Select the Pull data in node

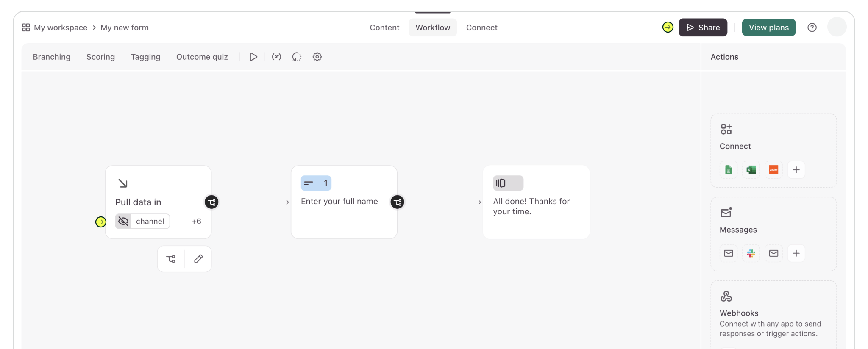pyautogui.click(x=158, y=202)
